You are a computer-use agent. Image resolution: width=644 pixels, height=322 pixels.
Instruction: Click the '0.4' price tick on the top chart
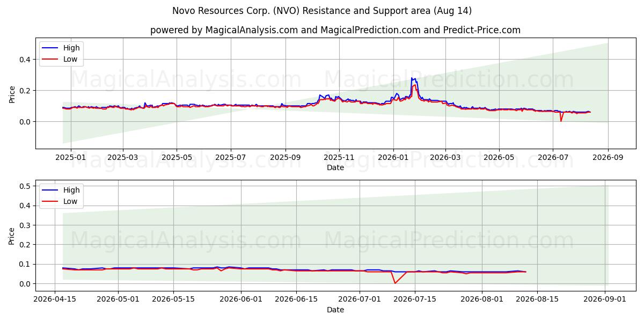pyautogui.click(x=26, y=60)
